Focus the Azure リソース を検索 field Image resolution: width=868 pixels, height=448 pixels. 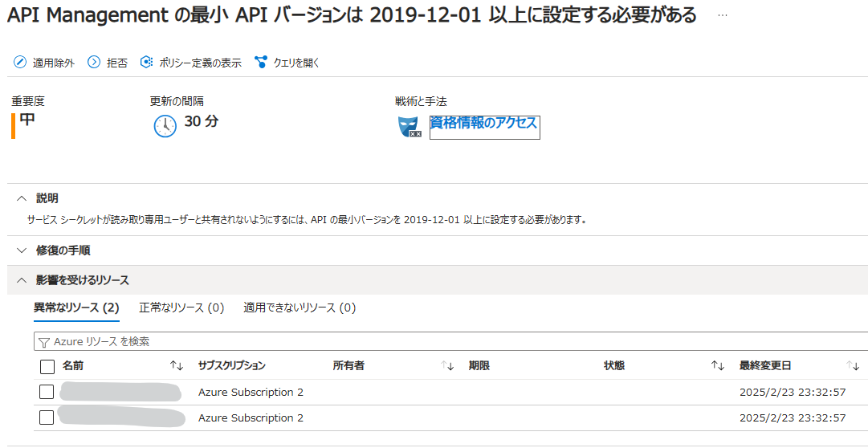pos(450,342)
